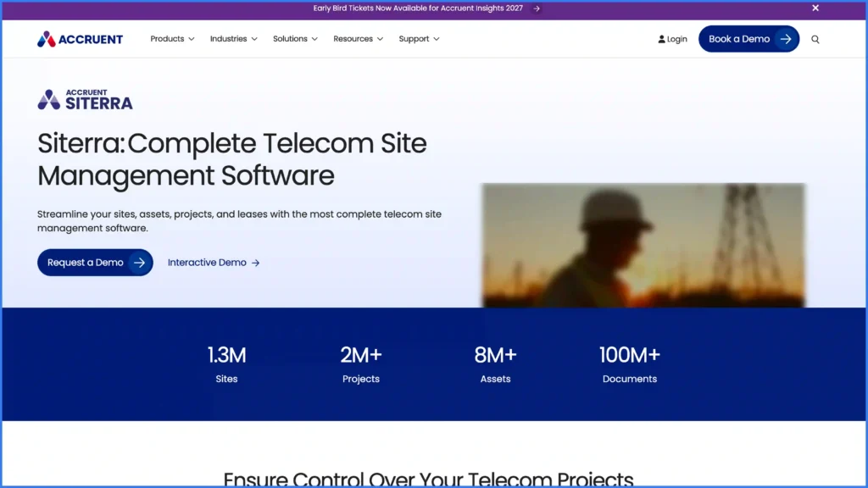Screen dimensions: 868x488
Task: Expand the Products dropdown menu
Action: click(172, 39)
